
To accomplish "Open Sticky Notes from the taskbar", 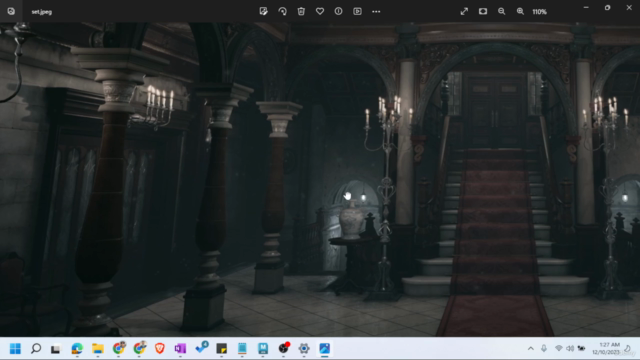I will click(222, 349).
